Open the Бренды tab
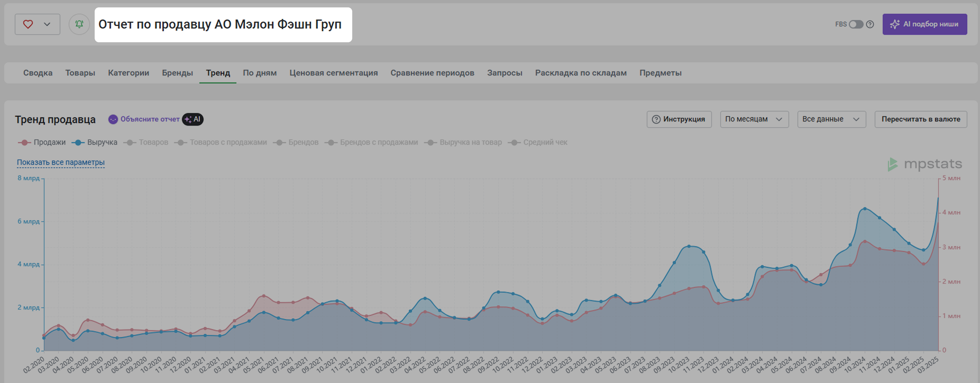The width and height of the screenshot is (980, 383). (177, 73)
